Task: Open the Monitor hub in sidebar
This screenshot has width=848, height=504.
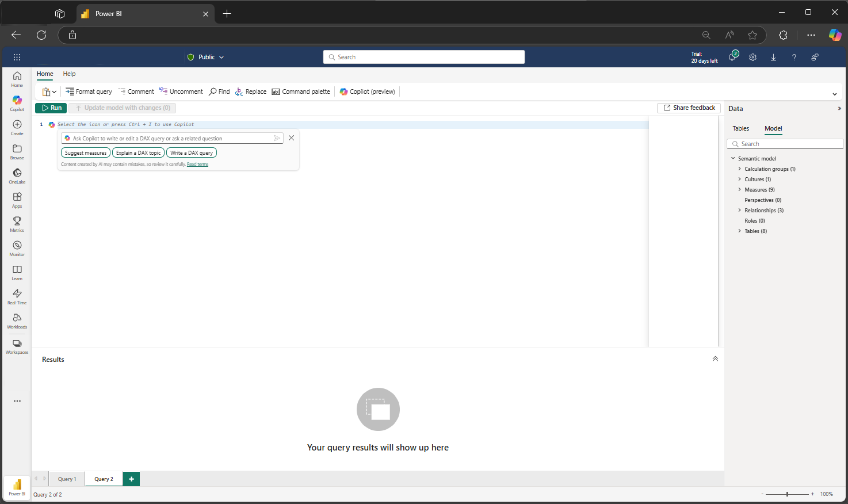Action: (17, 248)
